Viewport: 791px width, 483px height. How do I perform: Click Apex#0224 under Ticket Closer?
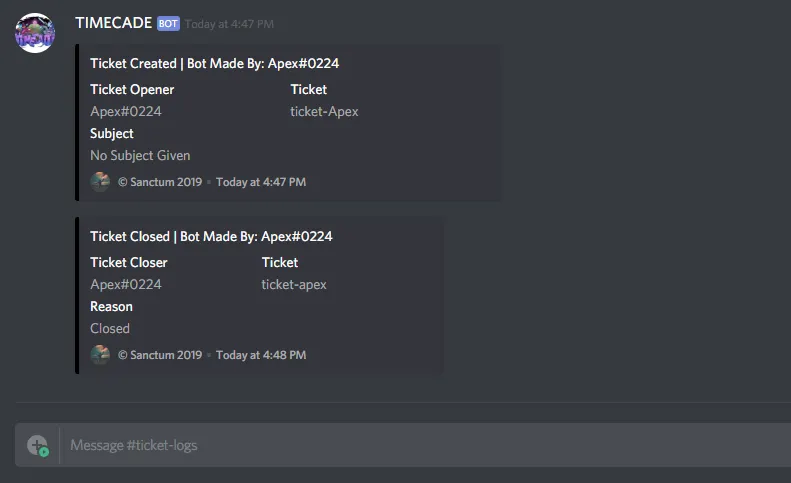coord(126,285)
